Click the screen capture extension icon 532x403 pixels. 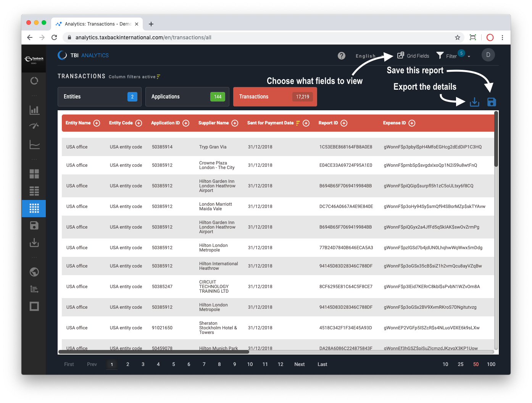[473, 37]
